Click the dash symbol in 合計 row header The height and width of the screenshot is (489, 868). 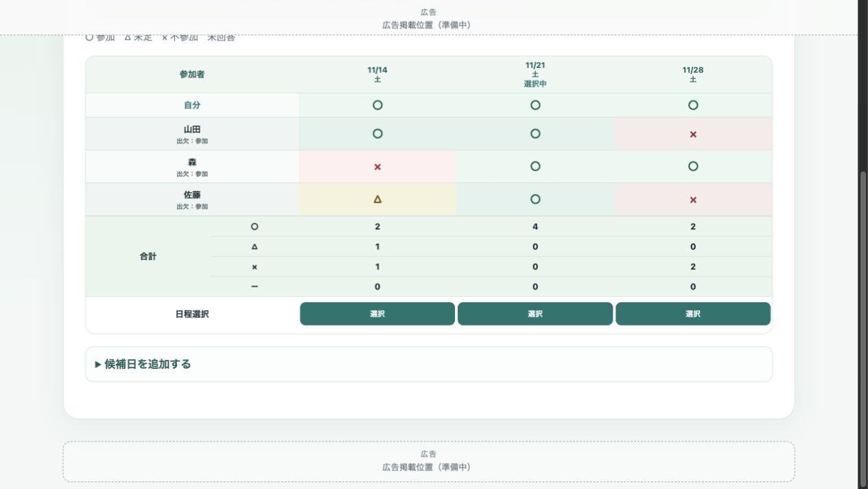pos(255,286)
